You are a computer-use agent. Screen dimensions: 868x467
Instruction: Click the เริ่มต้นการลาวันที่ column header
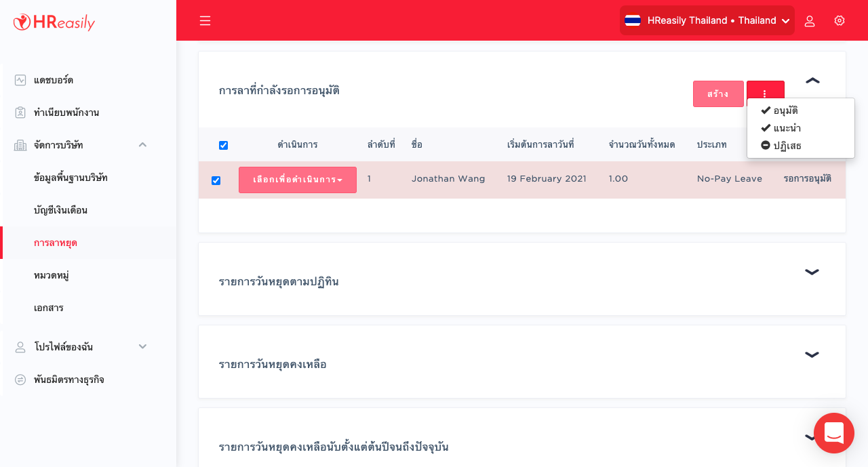540,145
